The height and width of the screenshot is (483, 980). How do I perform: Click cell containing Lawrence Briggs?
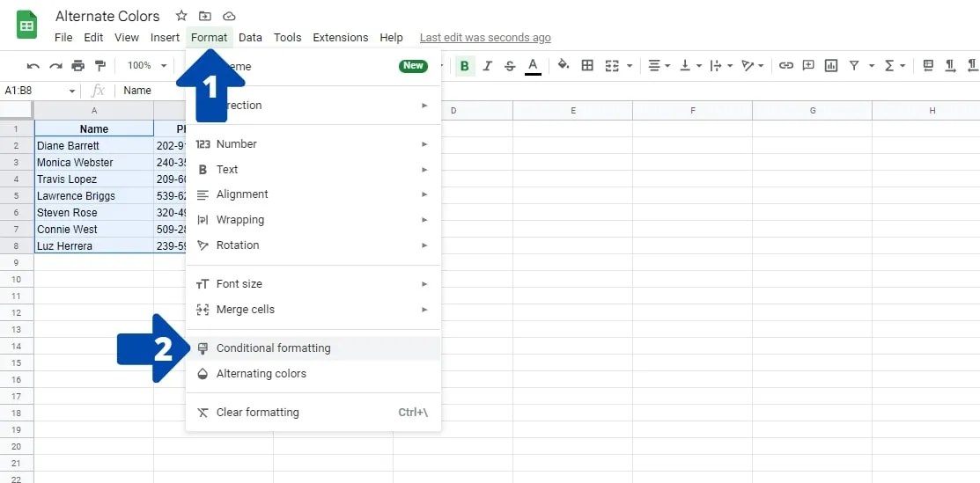(93, 195)
